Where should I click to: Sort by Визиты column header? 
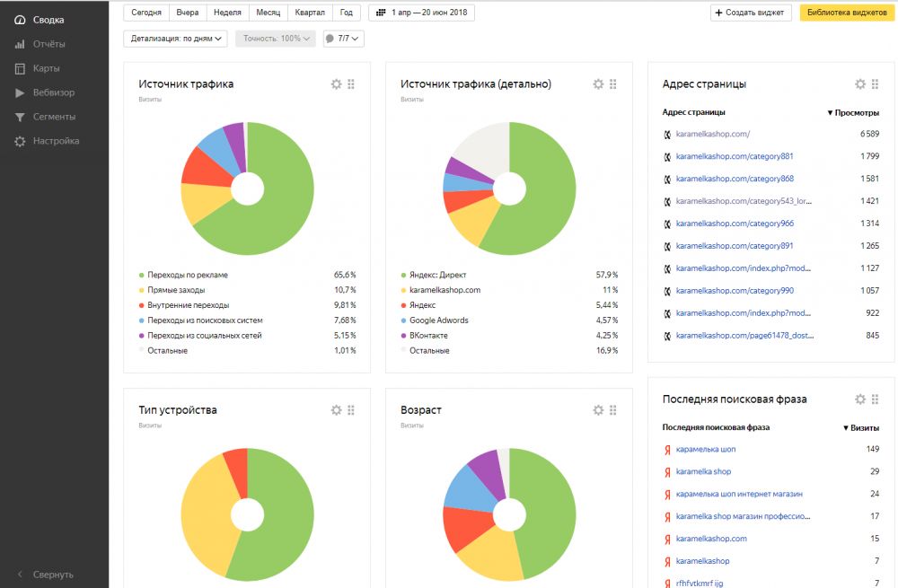coord(861,427)
